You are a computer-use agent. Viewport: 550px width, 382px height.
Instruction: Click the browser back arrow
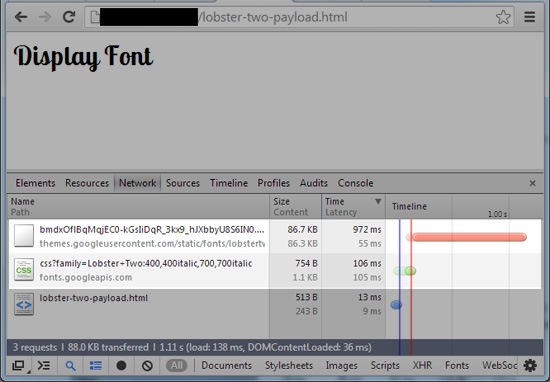pyautogui.click(x=21, y=17)
